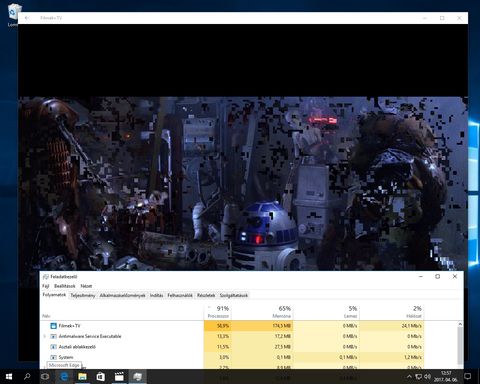Open the volume tray icon
Image resolution: width=480 pixels, height=384 pixels.
427,377
